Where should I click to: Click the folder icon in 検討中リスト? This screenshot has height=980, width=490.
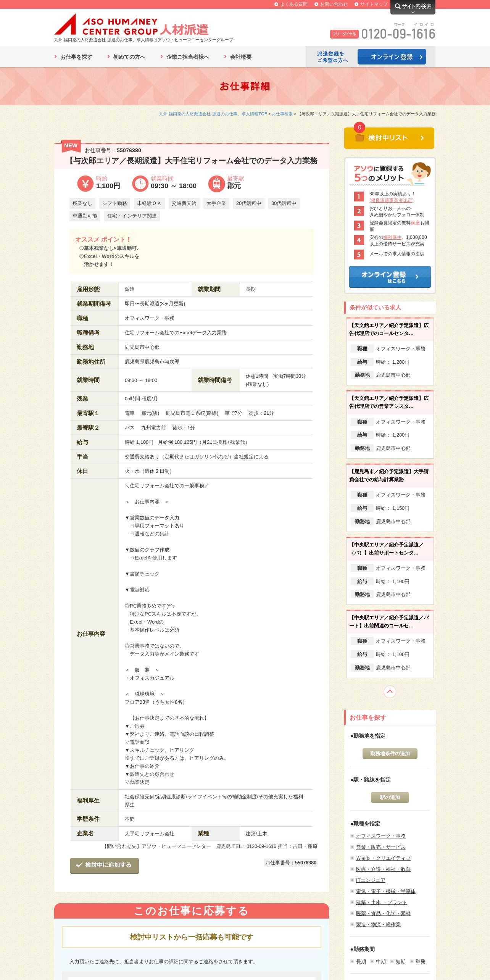[x=359, y=138]
